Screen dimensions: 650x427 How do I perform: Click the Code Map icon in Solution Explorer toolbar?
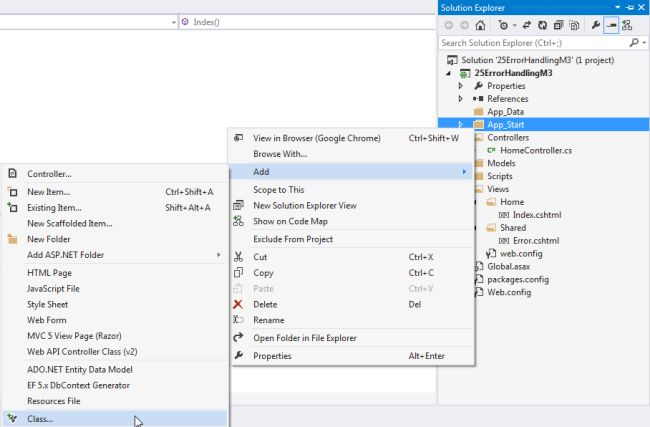point(627,25)
